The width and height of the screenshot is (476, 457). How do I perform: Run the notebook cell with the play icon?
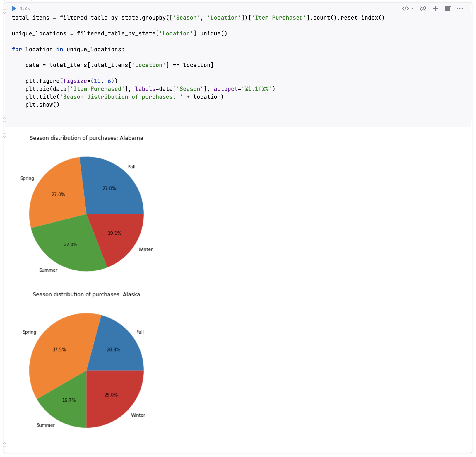click(x=14, y=8)
